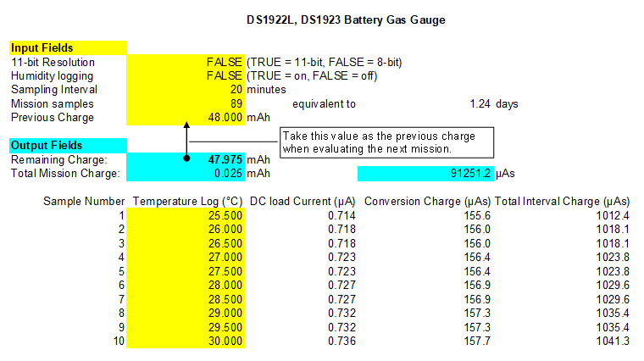Click the 11-bit Resolution label
The width and height of the screenshot is (644, 361).
(53, 62)
